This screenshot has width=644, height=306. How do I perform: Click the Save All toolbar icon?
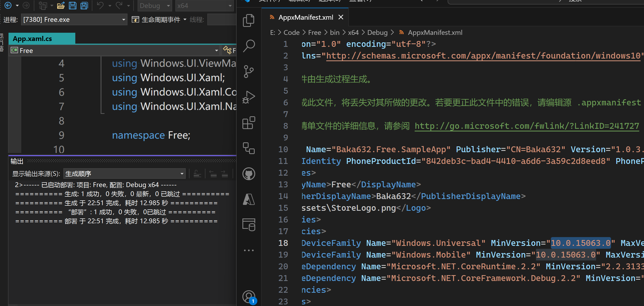[x=84, y=6]
